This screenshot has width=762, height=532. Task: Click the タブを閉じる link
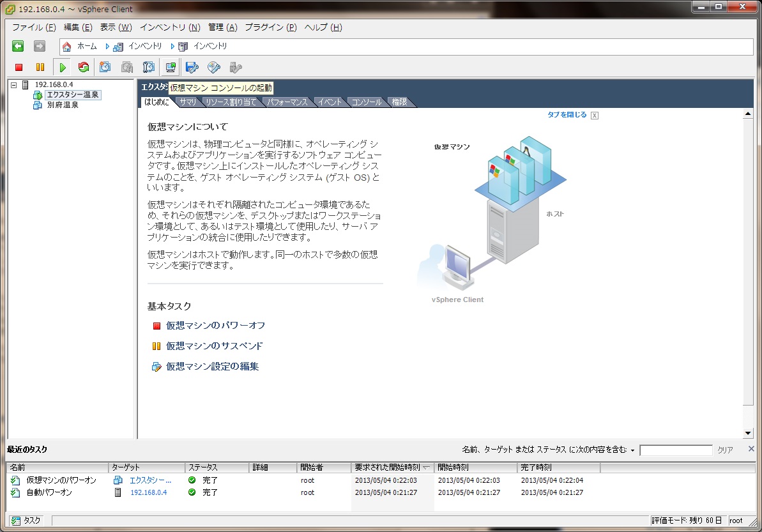click(567, 115)
